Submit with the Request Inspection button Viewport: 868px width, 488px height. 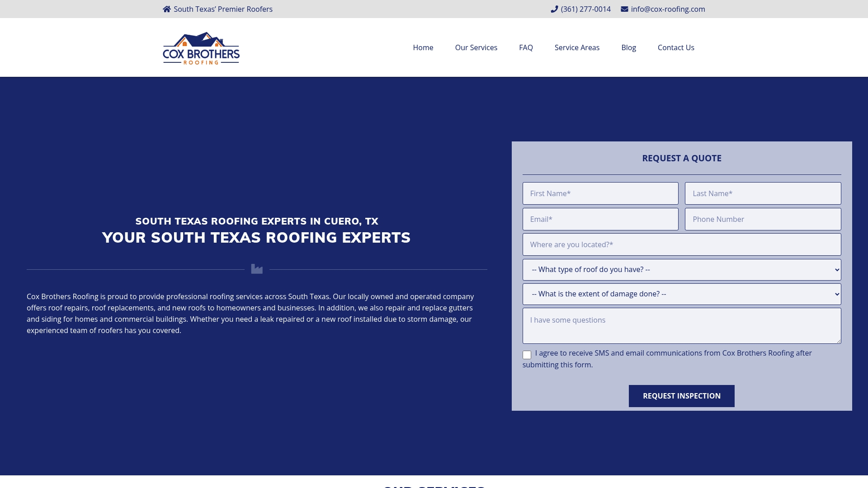(x=682, y=396)
